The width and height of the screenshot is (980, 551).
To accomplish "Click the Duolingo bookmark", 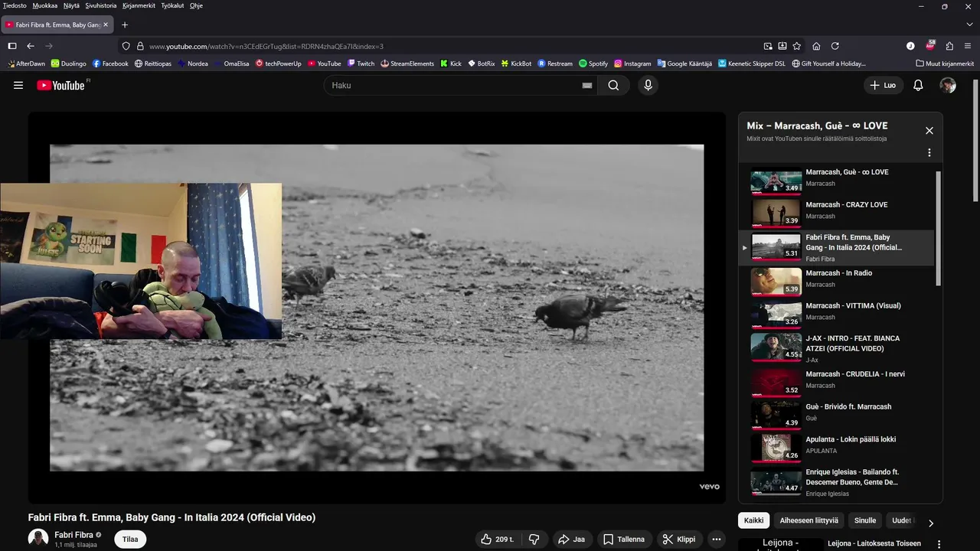I will (69, 64).
